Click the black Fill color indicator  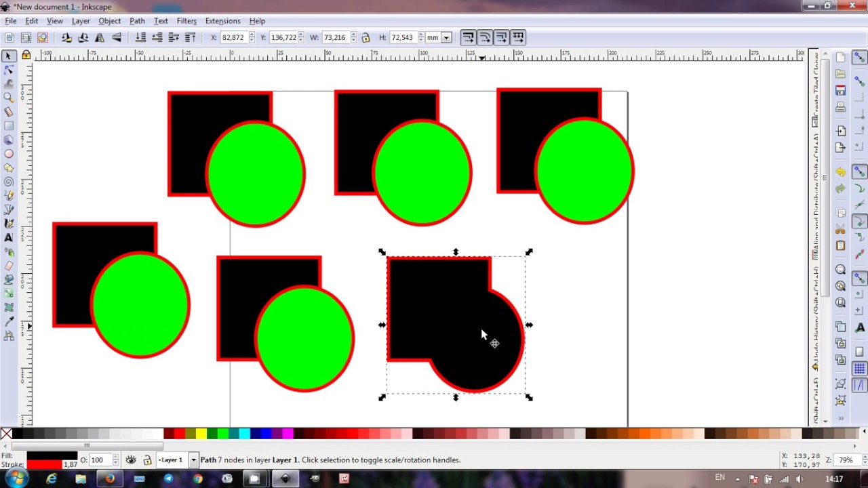(x=52, y=455)
